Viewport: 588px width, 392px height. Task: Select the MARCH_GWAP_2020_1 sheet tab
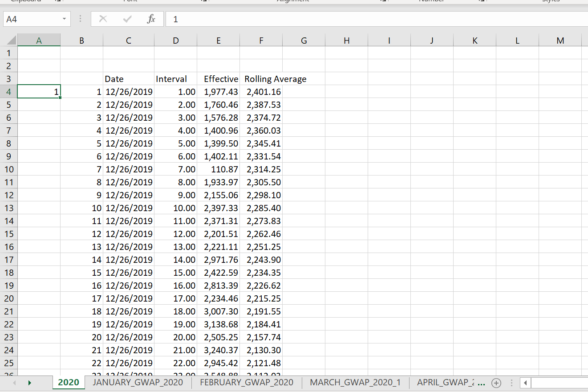point(355,382)
